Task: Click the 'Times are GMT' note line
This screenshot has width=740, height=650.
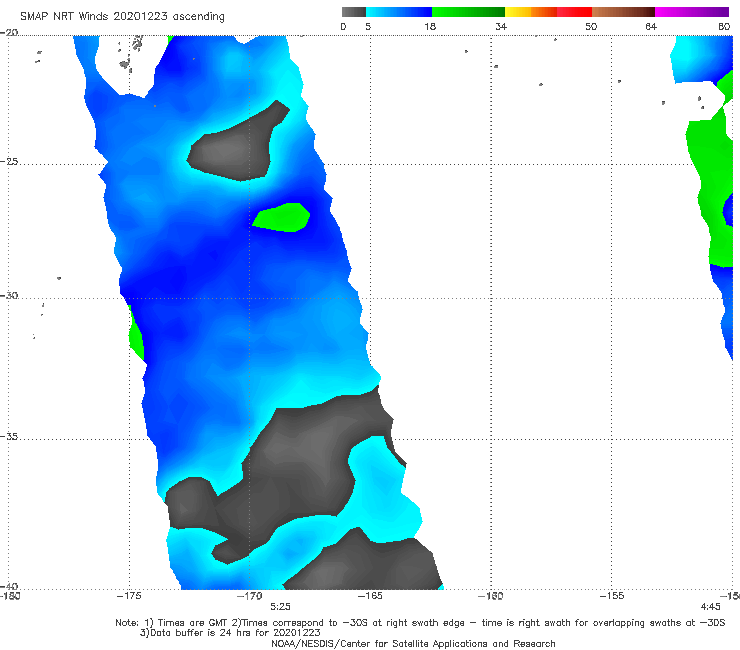Action: tap(420, 623)
